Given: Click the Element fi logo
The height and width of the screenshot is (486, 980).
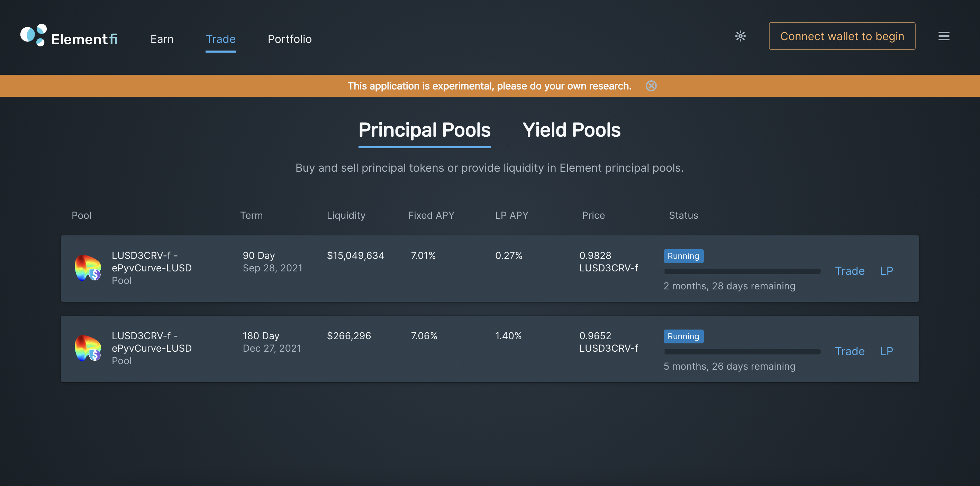Looking at the screenshot, I should [69, 37].
